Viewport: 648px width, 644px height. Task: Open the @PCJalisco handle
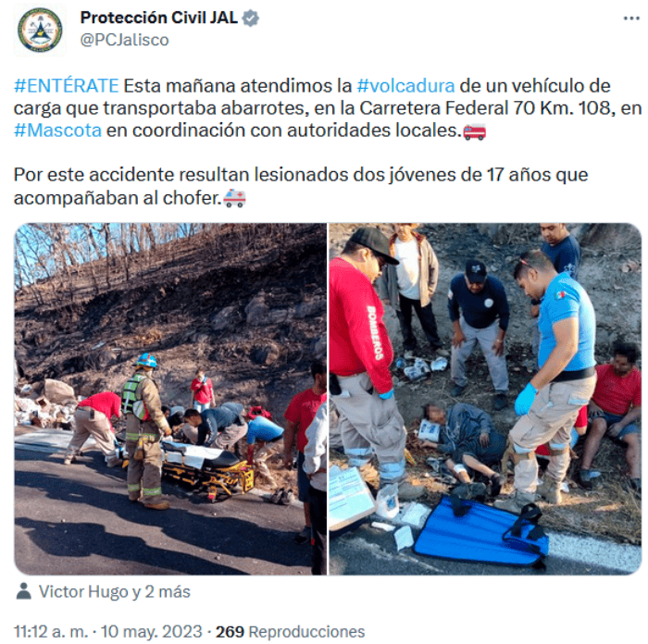click(x=124, y=40)
